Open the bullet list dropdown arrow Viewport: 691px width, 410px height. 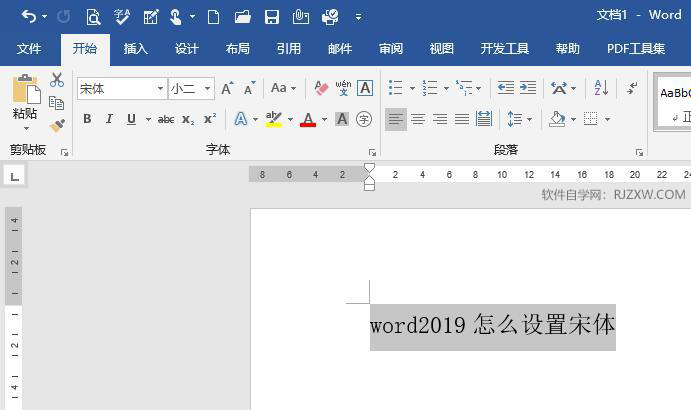point(412,88)
